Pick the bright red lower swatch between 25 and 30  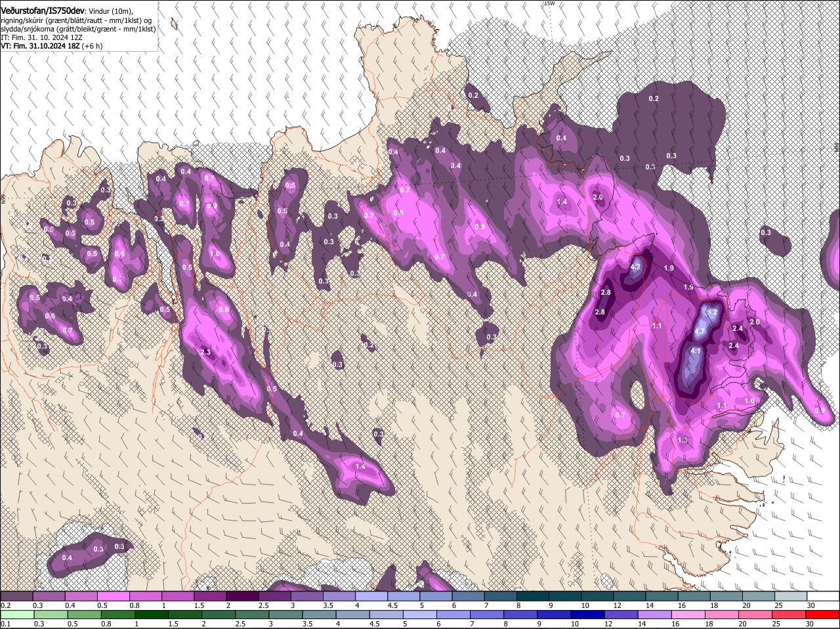(x=790, y=615)
